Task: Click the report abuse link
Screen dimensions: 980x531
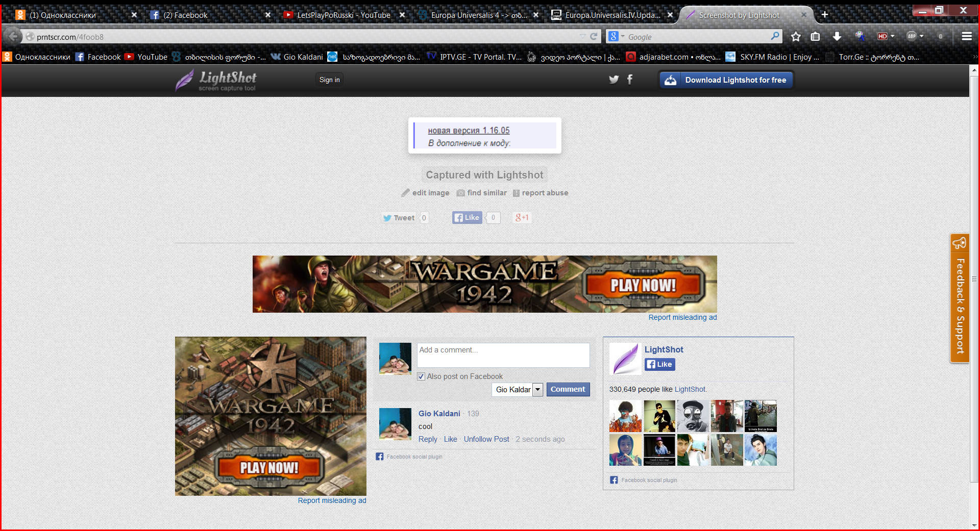Action: click(541, 193)
